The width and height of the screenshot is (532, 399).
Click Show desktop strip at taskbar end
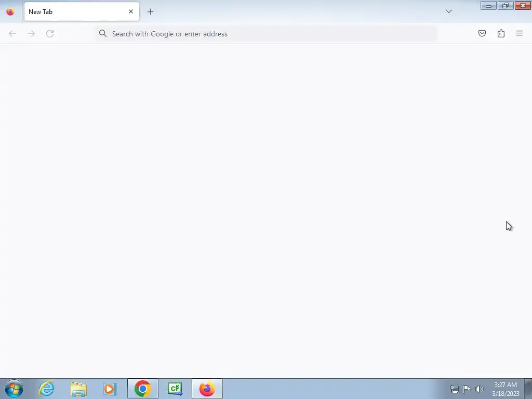coord(528,389)
